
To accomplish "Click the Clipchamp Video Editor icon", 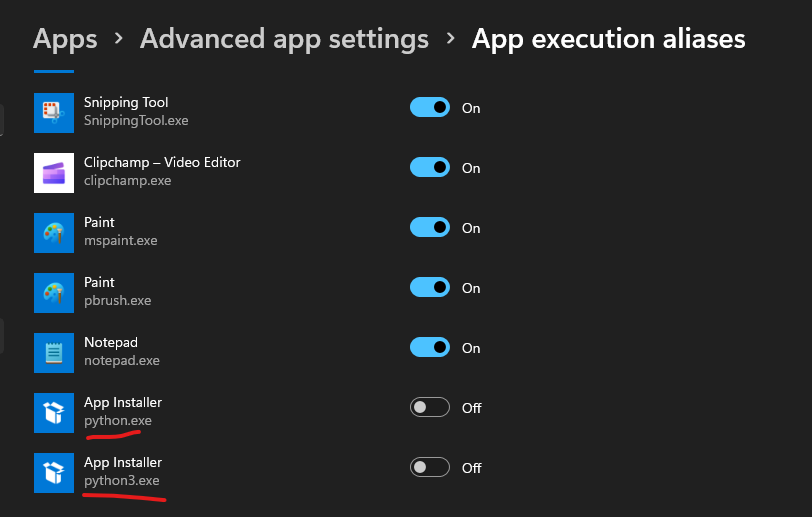I will click(x=54, y=173).
